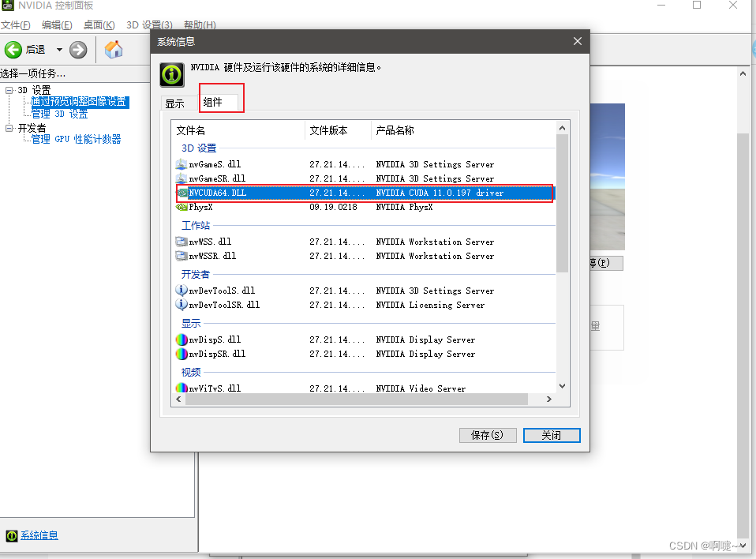Click the NVIDIA info icon in dialog header
This screenshot has height=559, width=756.
172,75
